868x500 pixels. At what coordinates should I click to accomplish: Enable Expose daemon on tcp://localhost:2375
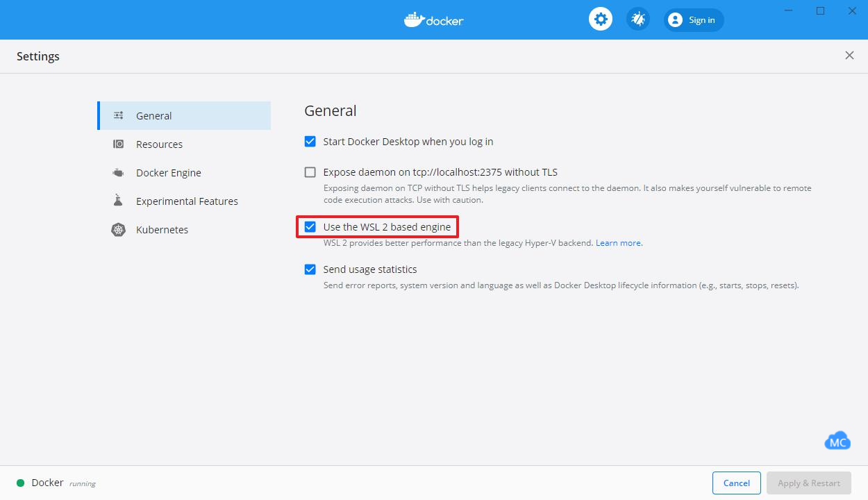pos(310,172)
